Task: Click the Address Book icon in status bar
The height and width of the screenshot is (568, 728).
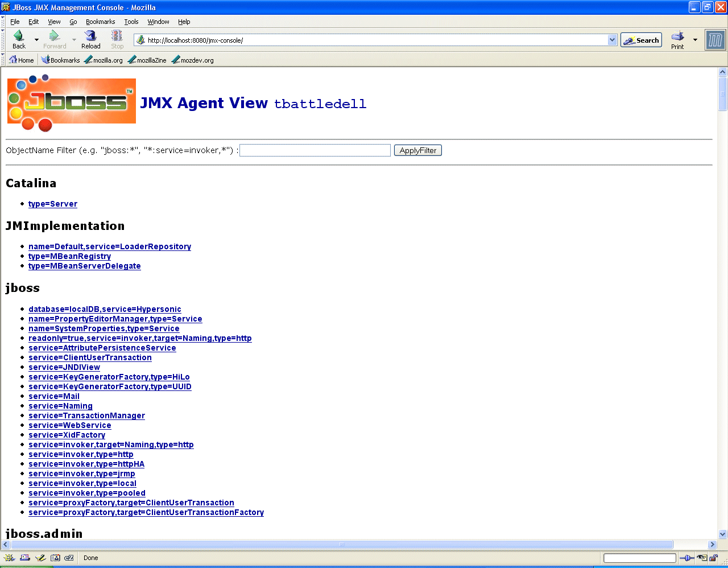Action: [55, 558]
